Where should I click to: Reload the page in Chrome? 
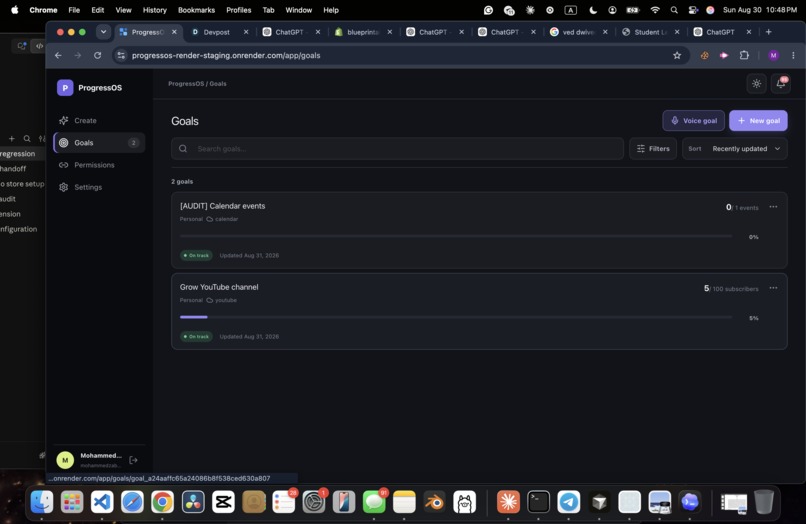(97, 55)
